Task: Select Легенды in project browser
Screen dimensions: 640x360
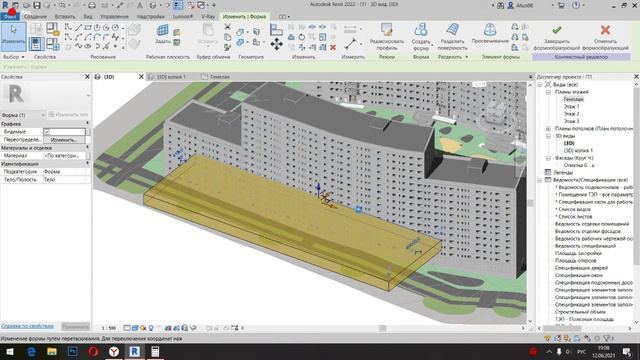Action: pyautogui.click(x=563, y=173)
